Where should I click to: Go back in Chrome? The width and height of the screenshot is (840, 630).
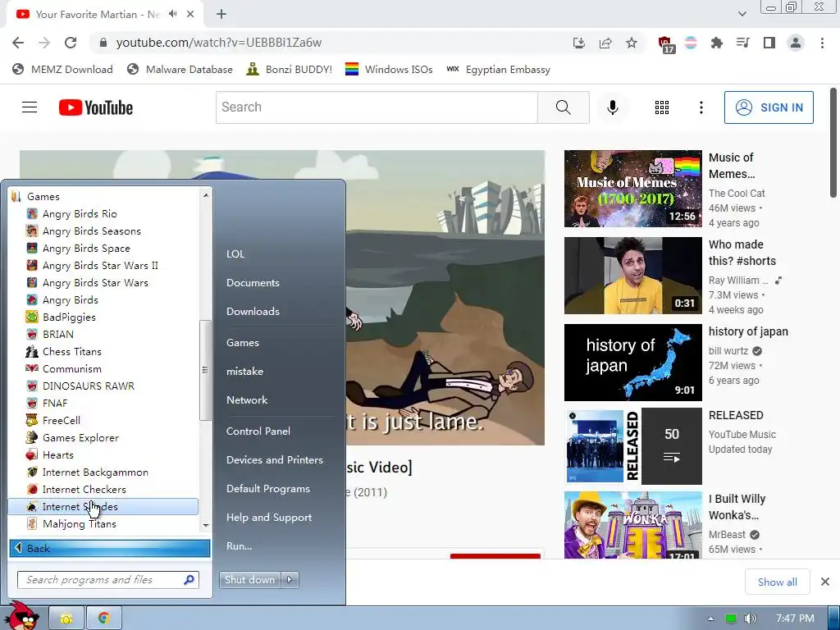18,43
